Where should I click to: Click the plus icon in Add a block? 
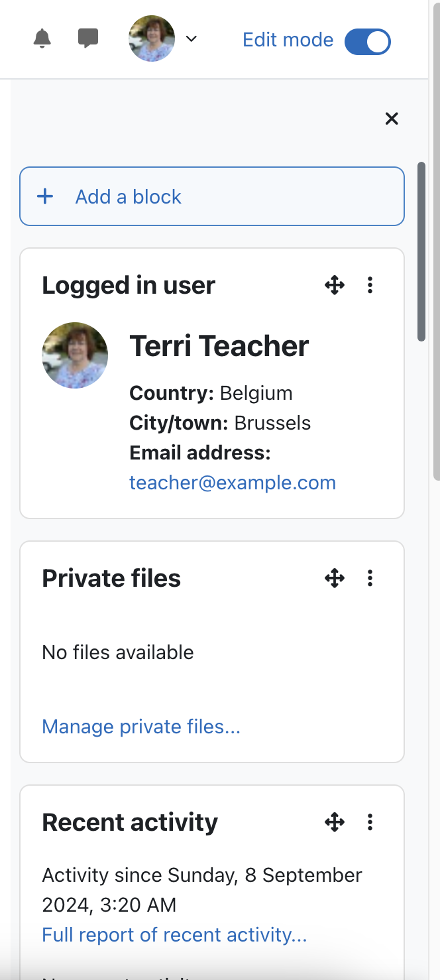(x=45, y=196)
